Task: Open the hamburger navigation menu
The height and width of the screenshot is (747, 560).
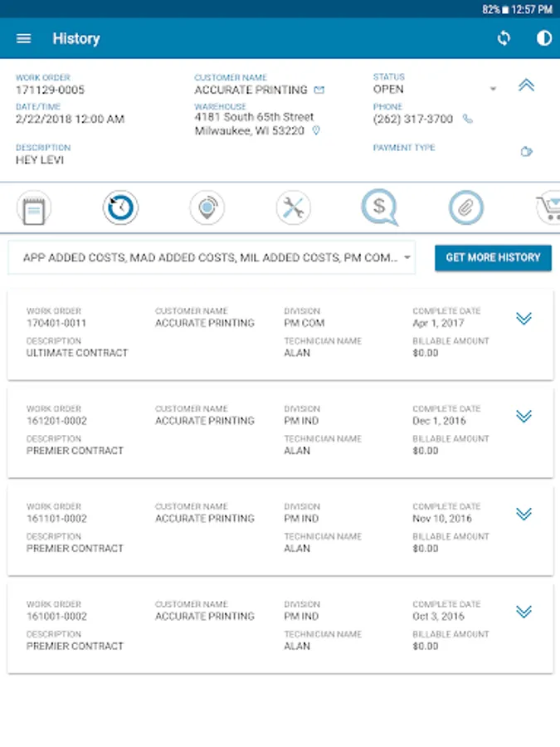Action: tap(24, 39)
